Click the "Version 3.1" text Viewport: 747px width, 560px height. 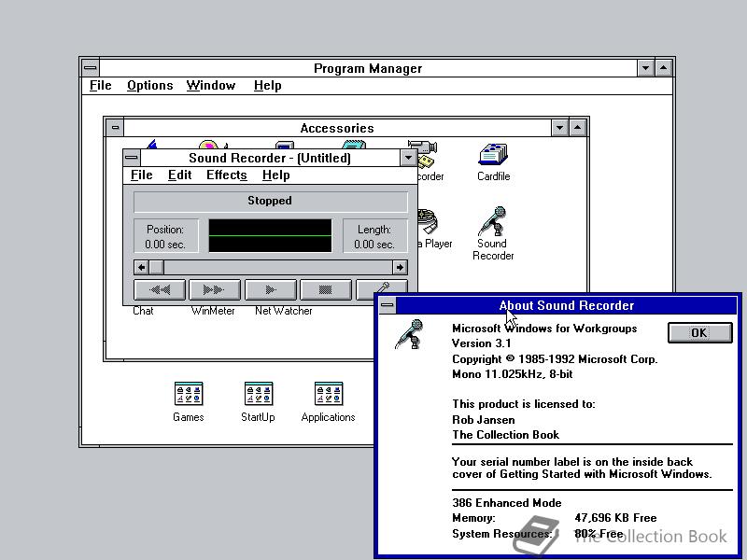coord(482,343)
